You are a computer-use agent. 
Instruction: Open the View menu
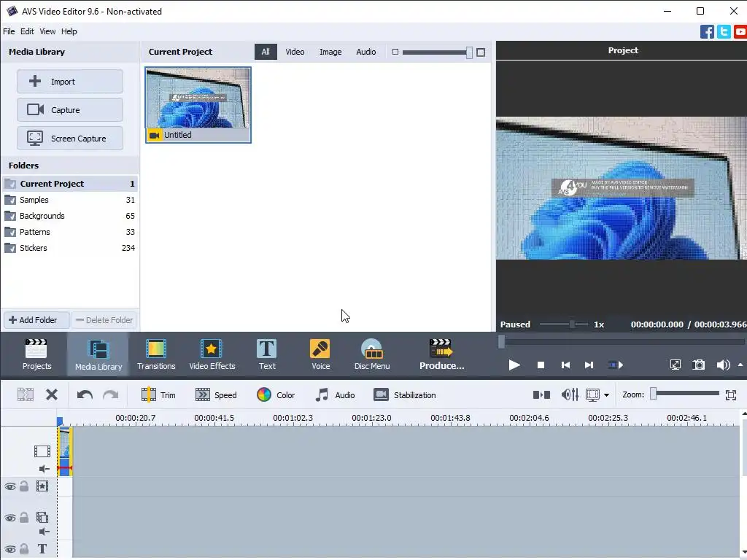[47, 31]
